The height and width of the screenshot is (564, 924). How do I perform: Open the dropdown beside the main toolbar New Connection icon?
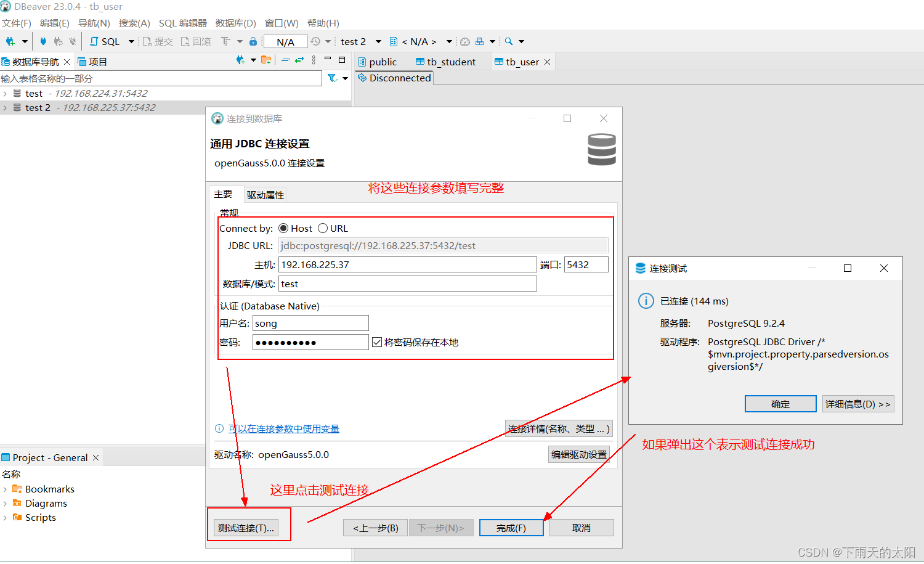[x=25, y=41]
